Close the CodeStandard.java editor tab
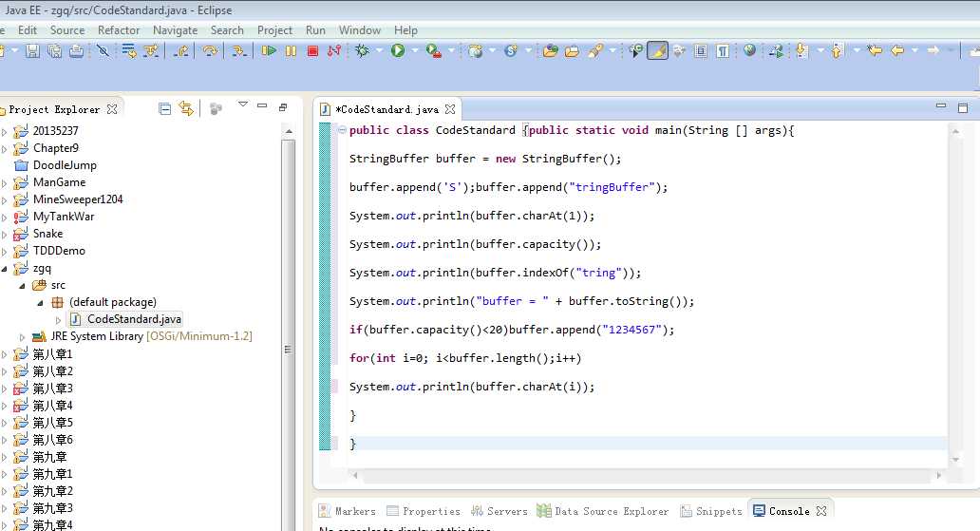This screenshot has height=531, width=980. tap(450, 109)
